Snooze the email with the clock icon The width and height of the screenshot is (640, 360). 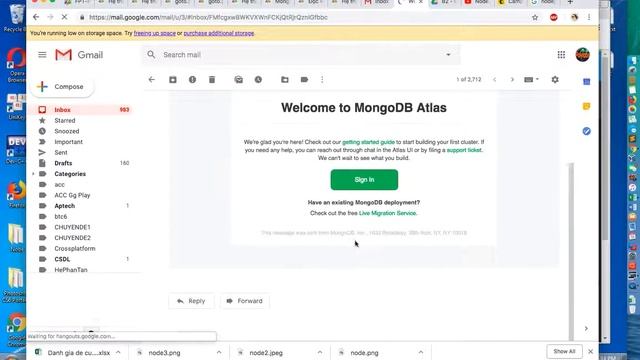click(258, 80)
